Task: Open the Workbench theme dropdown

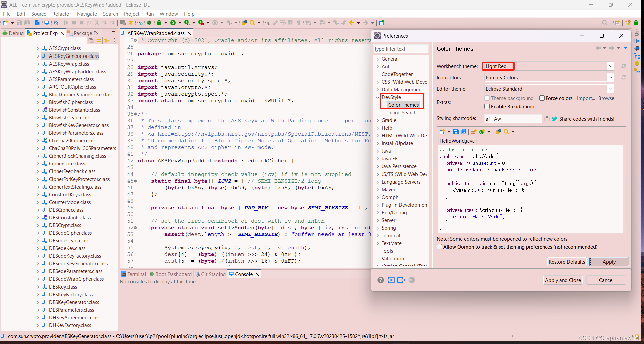Action: pyautogui.click(x=611, y=66)
